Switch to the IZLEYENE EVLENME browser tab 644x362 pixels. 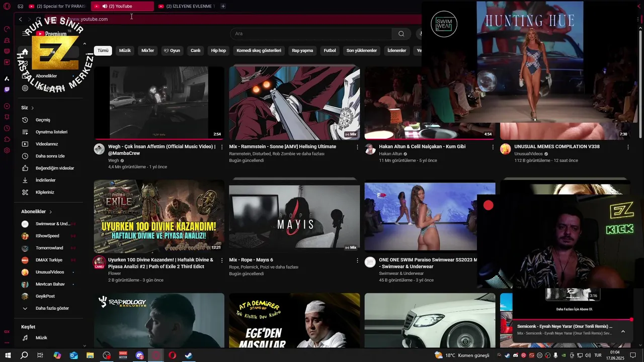(187, 6)
